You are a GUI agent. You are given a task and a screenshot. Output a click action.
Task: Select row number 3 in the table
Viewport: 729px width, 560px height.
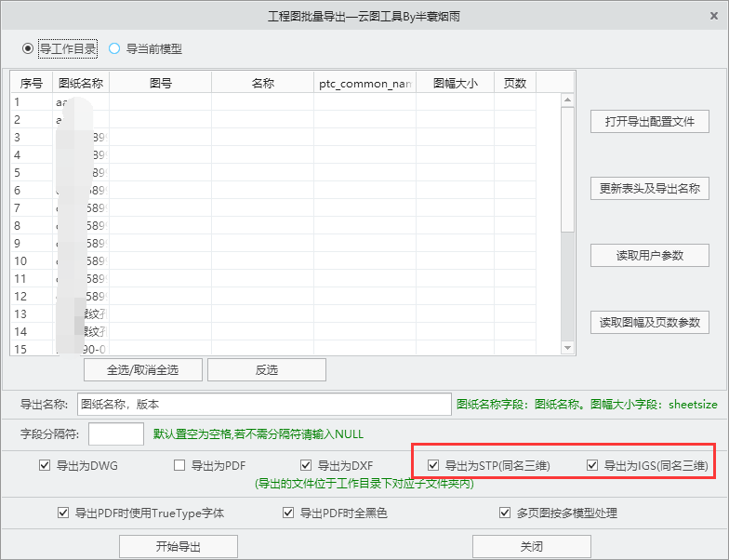tap(273, 138)
